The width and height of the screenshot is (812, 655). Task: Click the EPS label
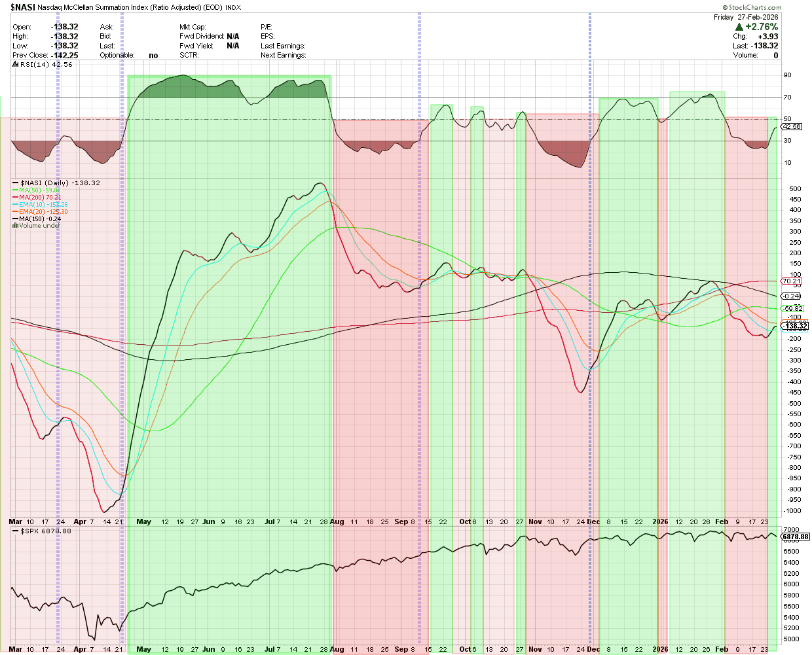pos(267,37)
